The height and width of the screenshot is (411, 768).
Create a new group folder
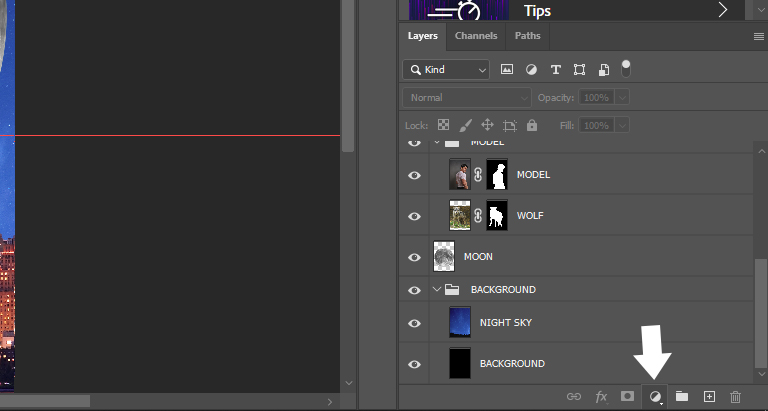pyautogui.click(x=682, y=396)
